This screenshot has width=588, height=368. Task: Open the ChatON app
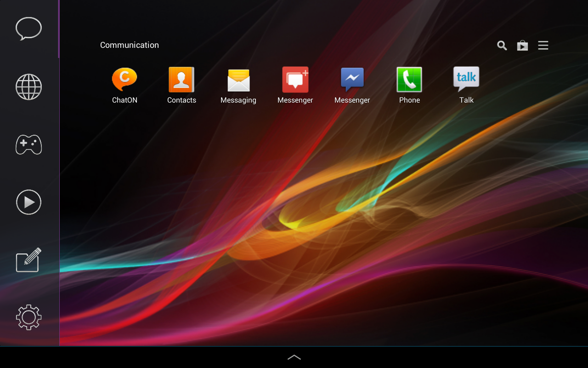pyautogui.click(x=124, y=86)
